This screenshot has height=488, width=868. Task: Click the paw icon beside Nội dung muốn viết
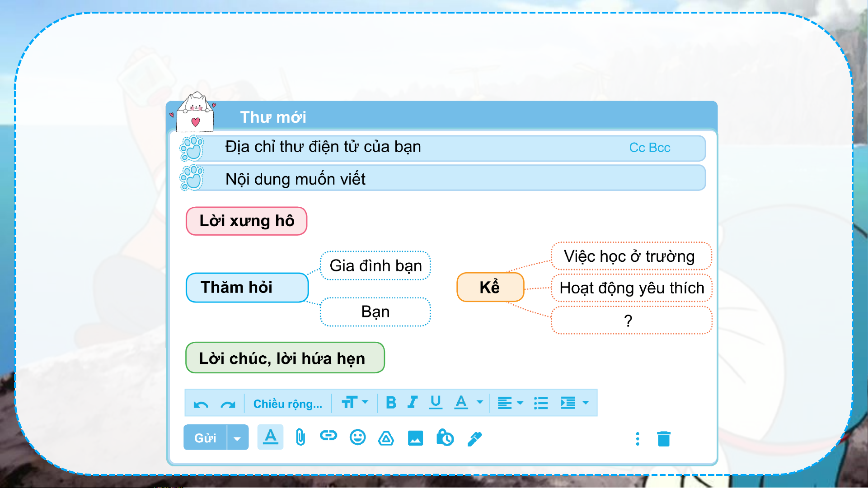[192, 178]
